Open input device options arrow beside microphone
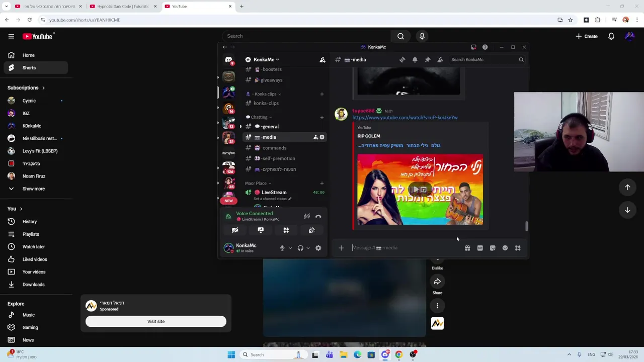Viewport: 644px width, 362px height. pyautogui.click(x=290, y=248)
